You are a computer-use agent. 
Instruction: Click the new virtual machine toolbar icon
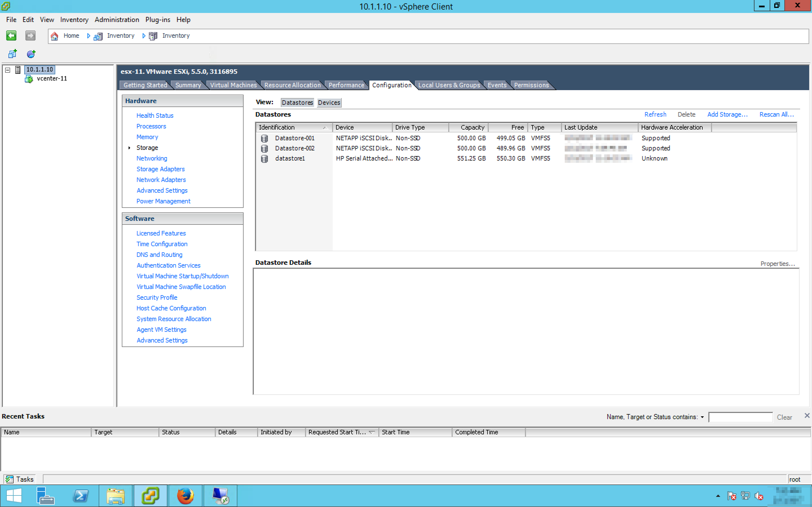click(12, 54)
